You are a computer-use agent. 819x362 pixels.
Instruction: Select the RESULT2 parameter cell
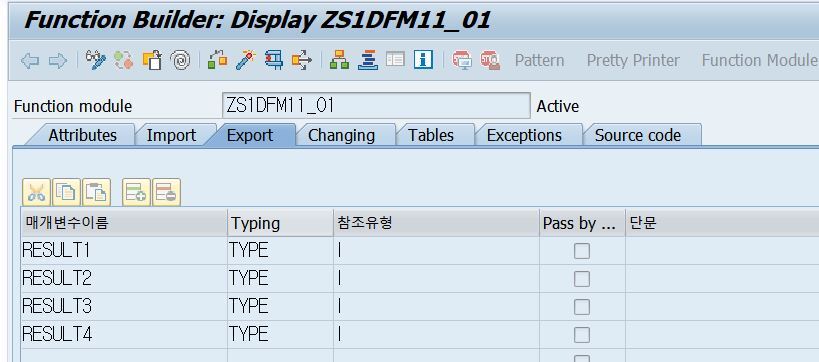(124, 278)
